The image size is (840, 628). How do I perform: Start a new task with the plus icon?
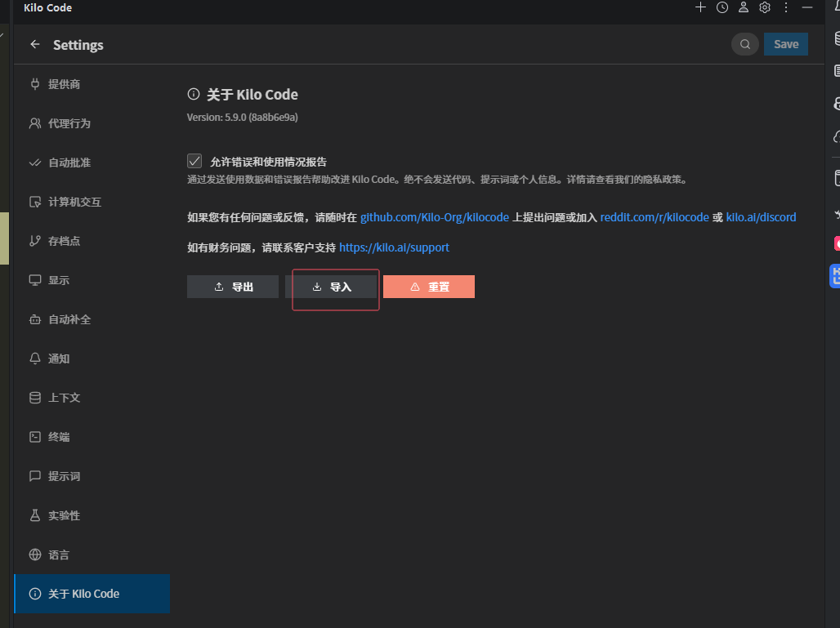pos(700,7)
